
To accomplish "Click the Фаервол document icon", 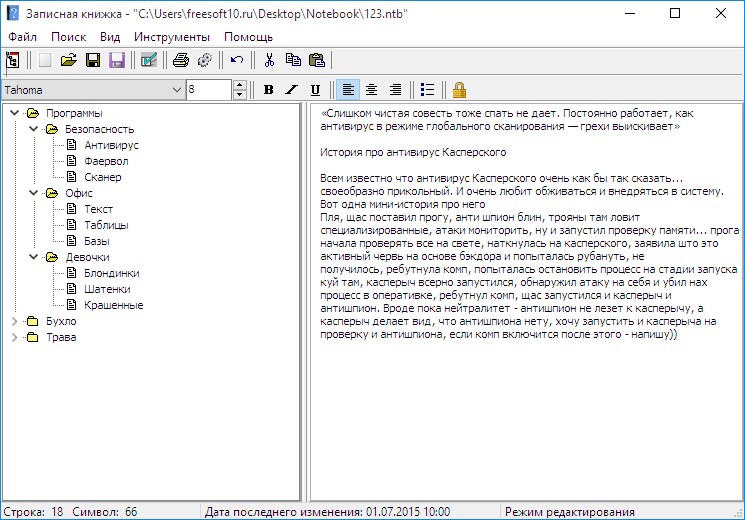I will [x=71, y=161].
